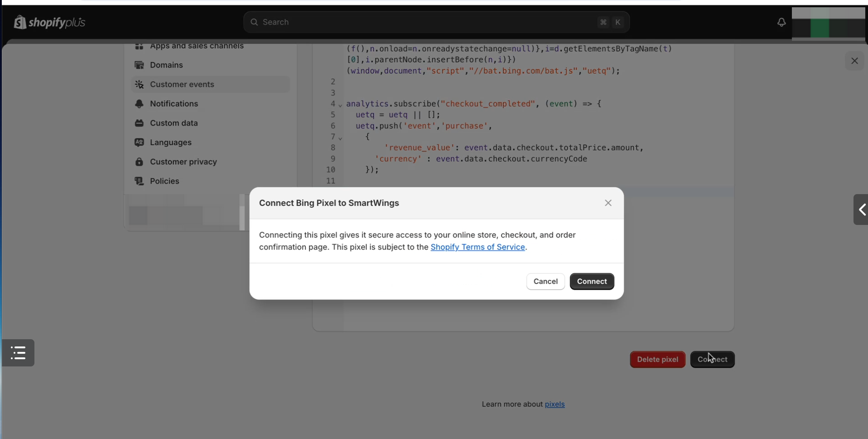Click the Customer privacy lock icon
This screenshot has width=868, height=439.
pyautogui.click(x=139, y=162)
